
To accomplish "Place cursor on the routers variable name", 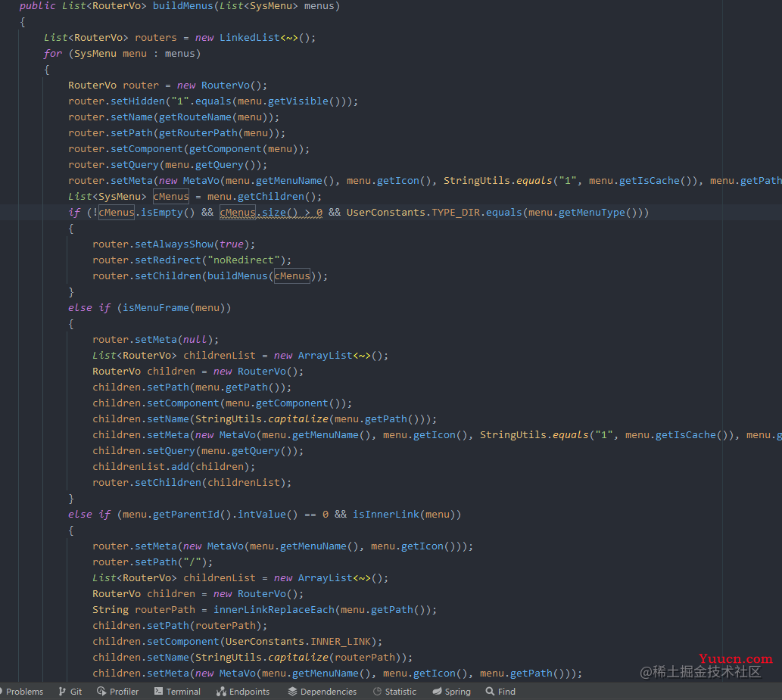I will click(156, 37).
